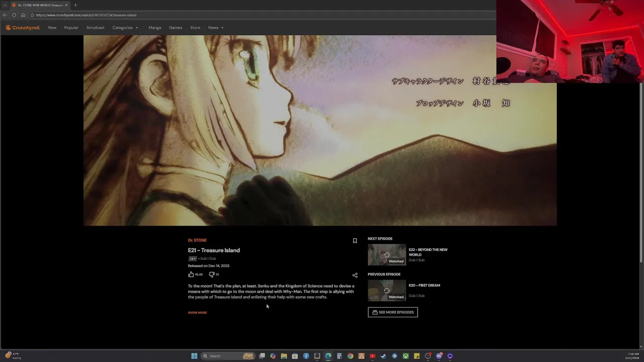Open Discord from taskbar
The width and height of the screenshot is (644, 362).
439,356
